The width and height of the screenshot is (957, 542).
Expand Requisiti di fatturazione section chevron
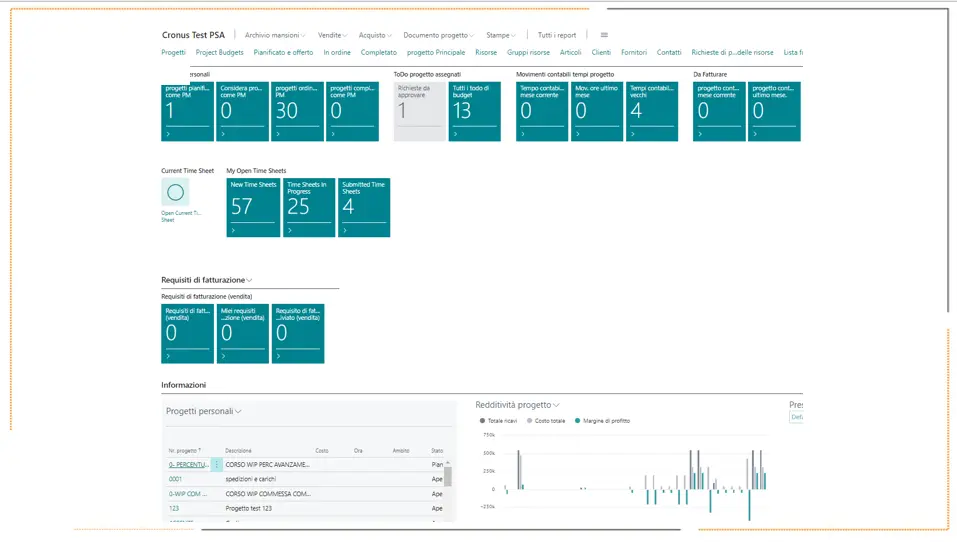tap(249, 280)
